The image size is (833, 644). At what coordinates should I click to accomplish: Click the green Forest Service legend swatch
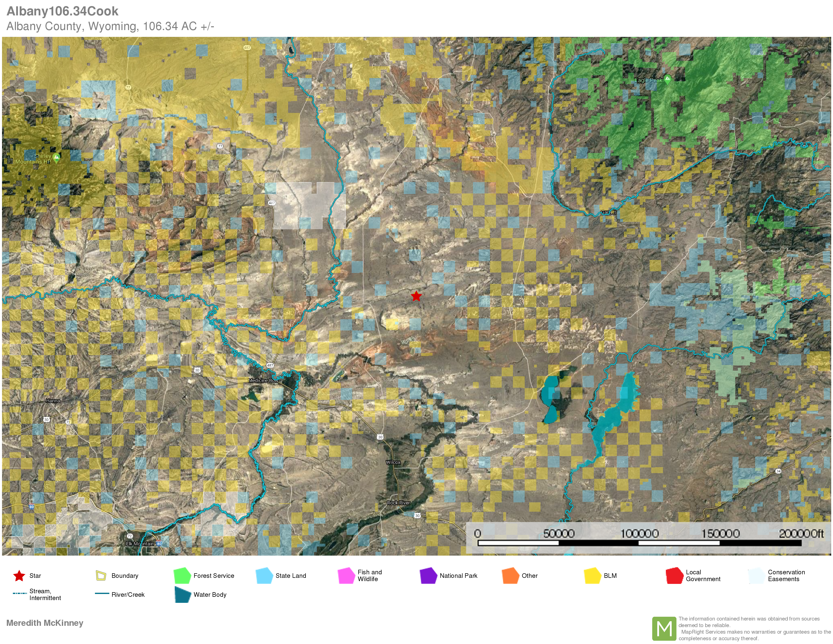(182, 576)
